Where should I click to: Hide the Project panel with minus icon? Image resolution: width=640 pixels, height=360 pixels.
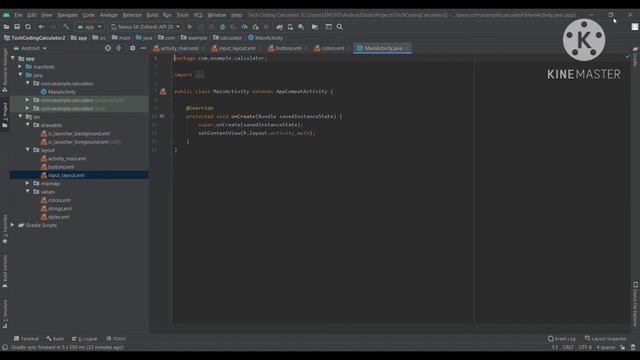[143, 48]
